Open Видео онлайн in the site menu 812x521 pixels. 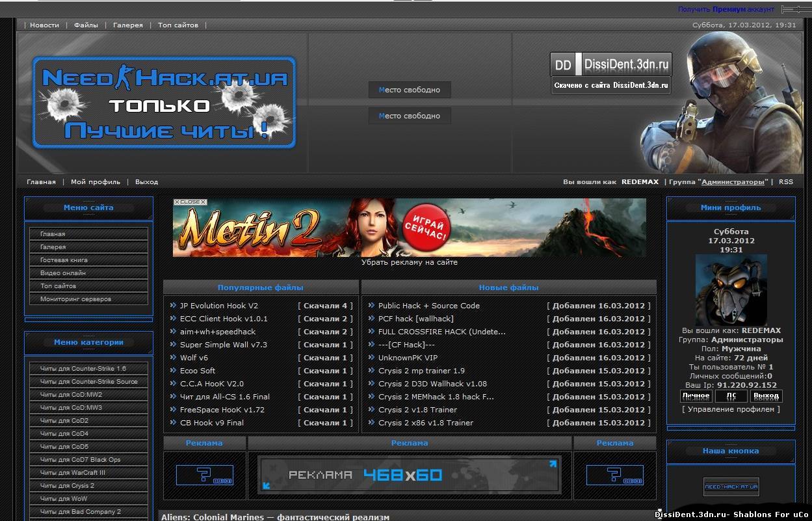click(89, 273)
